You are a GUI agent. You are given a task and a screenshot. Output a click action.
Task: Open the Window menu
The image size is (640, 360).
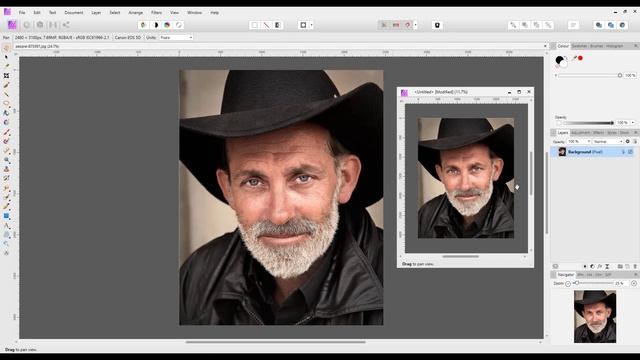click(194, 13)
